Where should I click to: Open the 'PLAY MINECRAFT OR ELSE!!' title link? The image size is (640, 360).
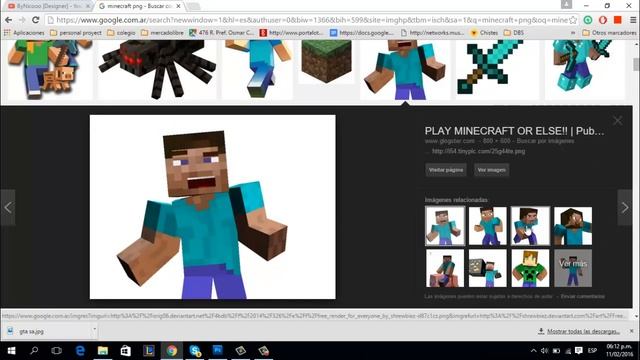pyautogui.click(x=514, y=131)
